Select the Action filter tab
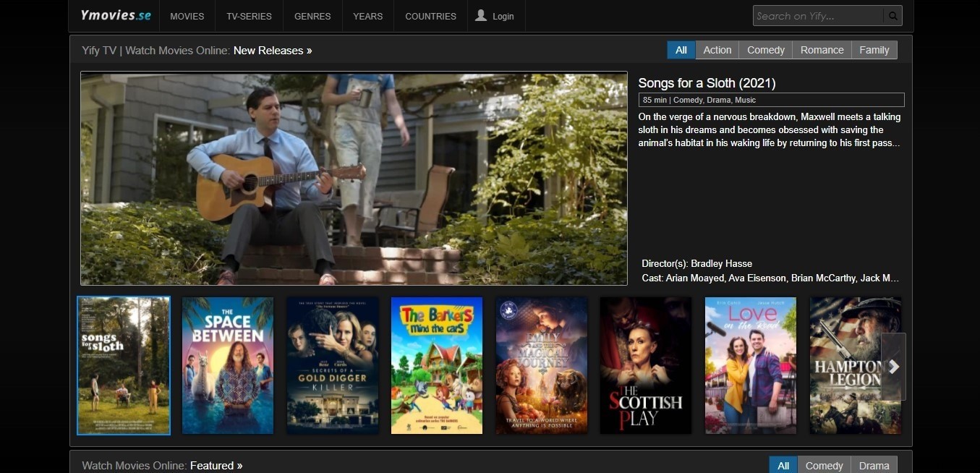The image size is (980, 473). click(x=717, y=50)
